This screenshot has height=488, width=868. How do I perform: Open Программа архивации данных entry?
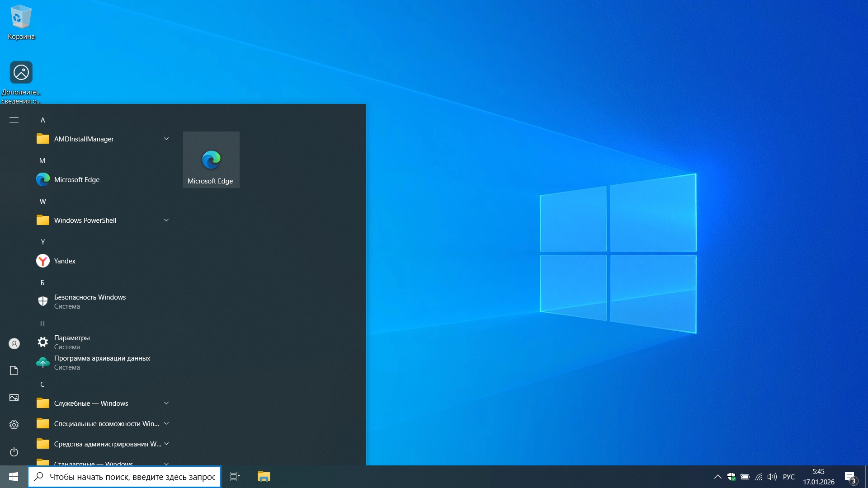point(102,362)
